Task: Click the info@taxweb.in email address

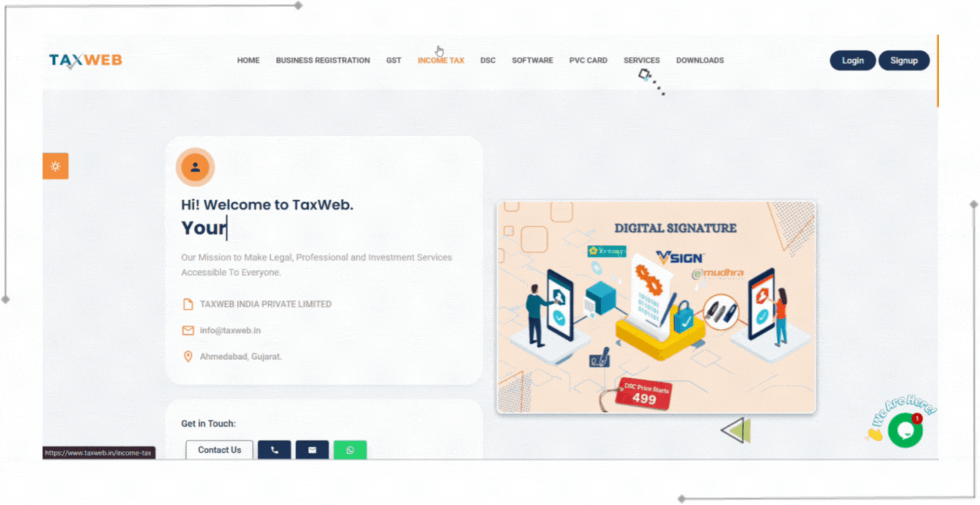Action: tap(230, 331)
